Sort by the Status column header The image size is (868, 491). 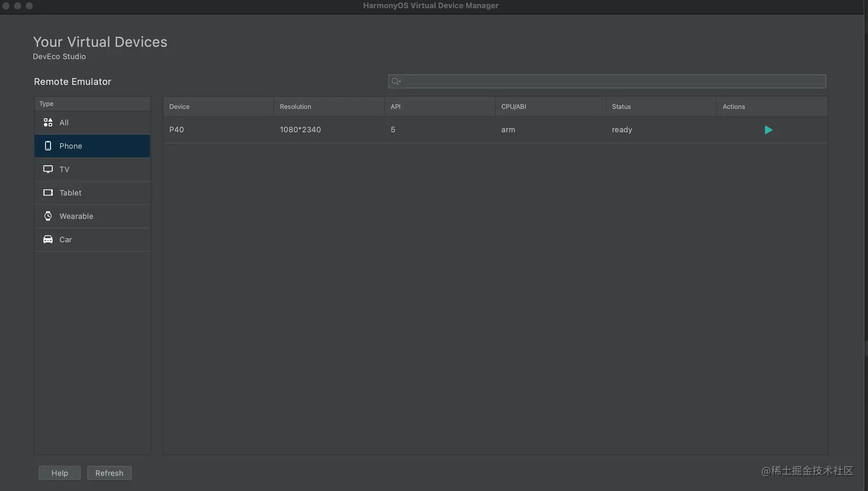(661, 107)
